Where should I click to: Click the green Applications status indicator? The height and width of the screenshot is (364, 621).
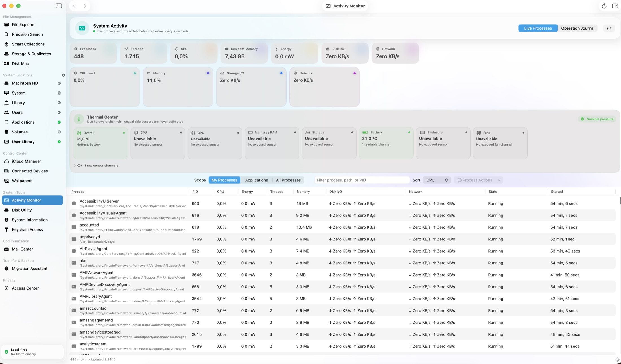59,122
